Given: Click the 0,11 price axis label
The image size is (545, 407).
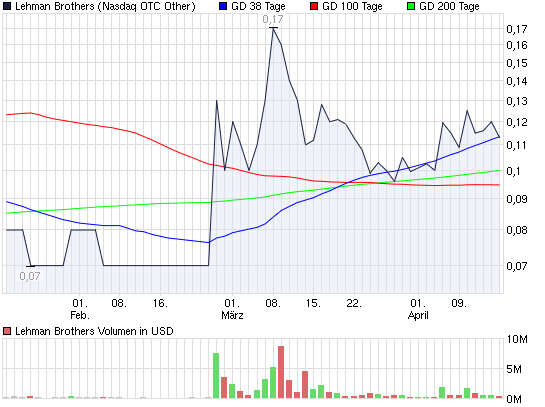Looking at the screenshot, I should coord(517,145).
